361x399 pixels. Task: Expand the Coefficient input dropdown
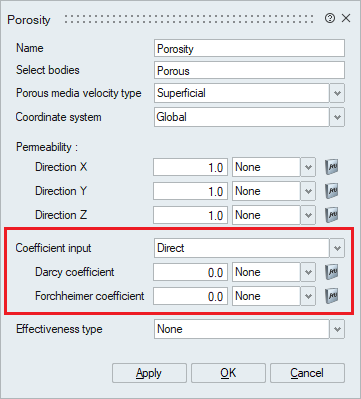(x=337, y=248)
